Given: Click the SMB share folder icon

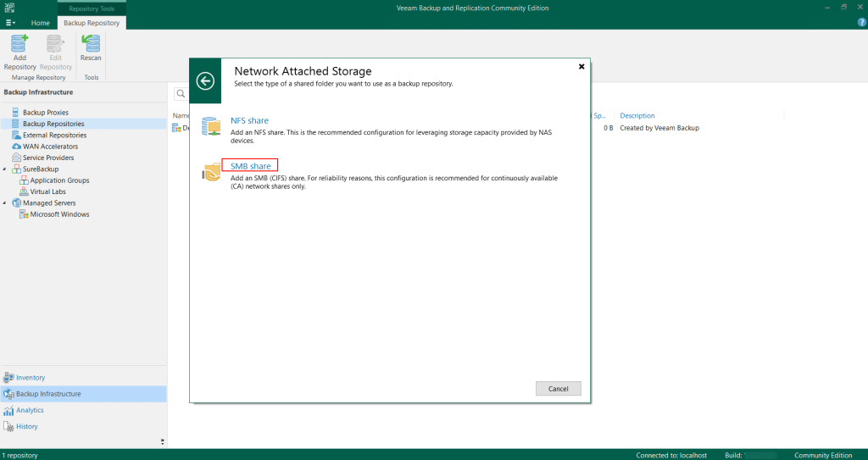Looking at the screenshot, I should click(211, 172).
